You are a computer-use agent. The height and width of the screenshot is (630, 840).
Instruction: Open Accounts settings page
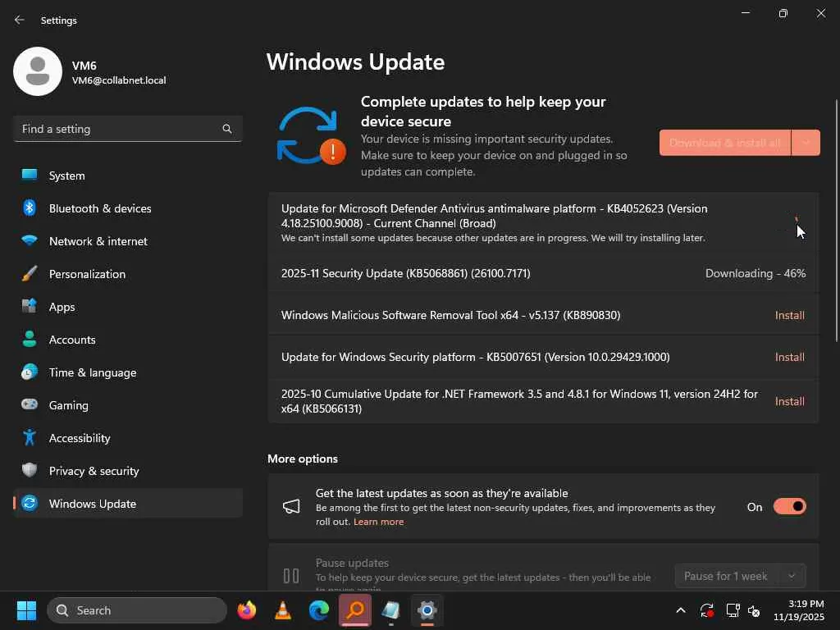pos(128,339)
